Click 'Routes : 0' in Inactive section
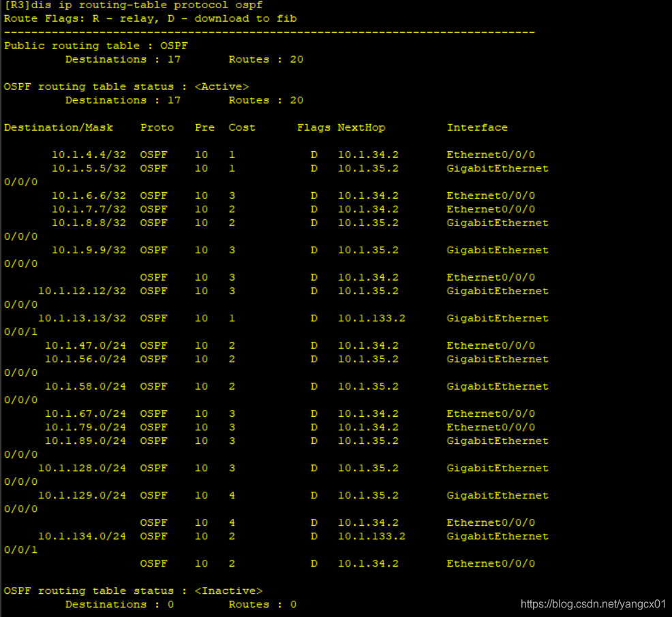672x617 pixels. point(262,605)
